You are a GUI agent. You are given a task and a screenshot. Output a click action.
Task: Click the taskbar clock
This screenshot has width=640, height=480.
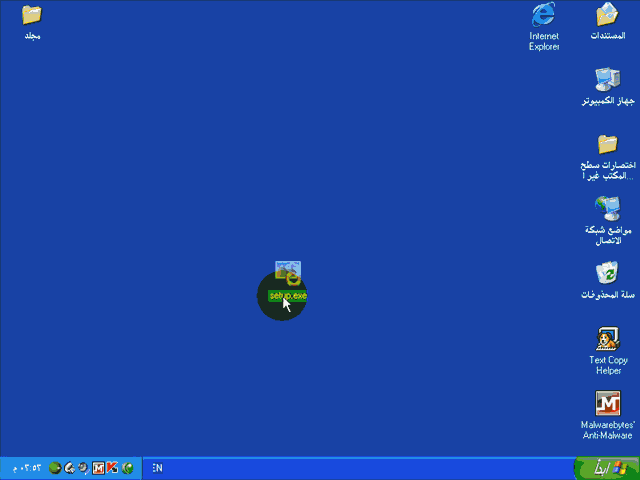(x=27, y=468)
